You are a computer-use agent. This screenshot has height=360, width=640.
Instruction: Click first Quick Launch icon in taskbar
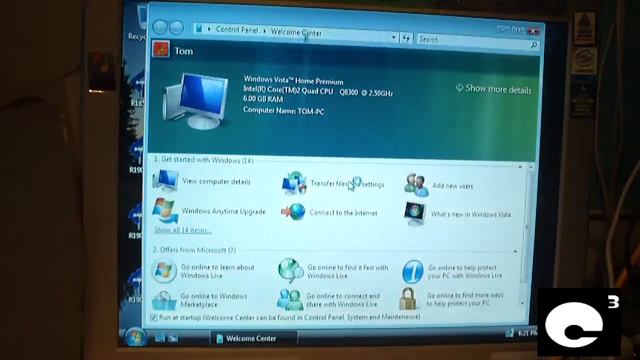coord(160,338)
